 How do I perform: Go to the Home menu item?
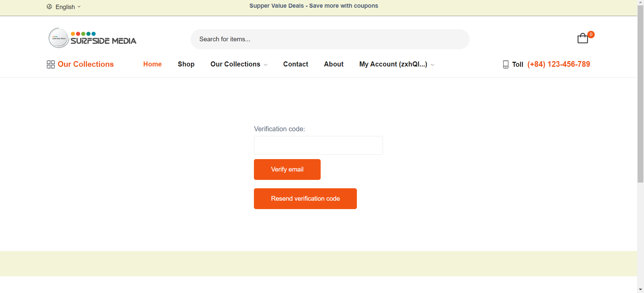[x=152, y=64]
